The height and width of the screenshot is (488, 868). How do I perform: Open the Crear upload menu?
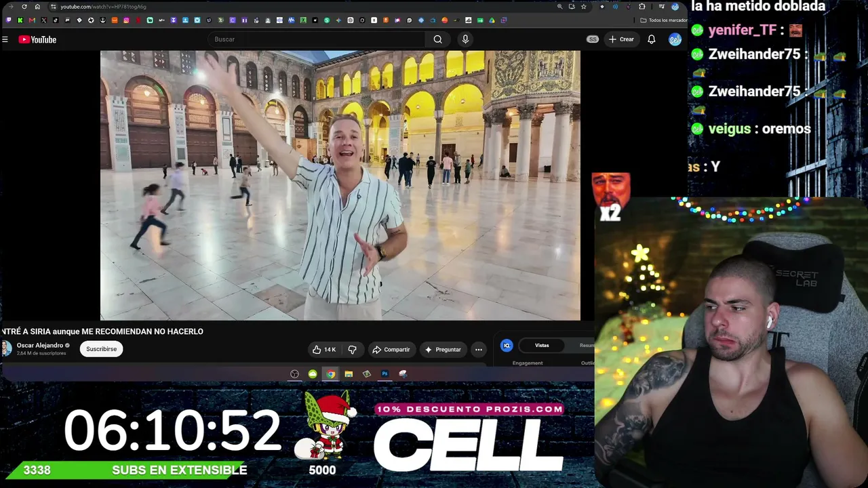point(621,39)
